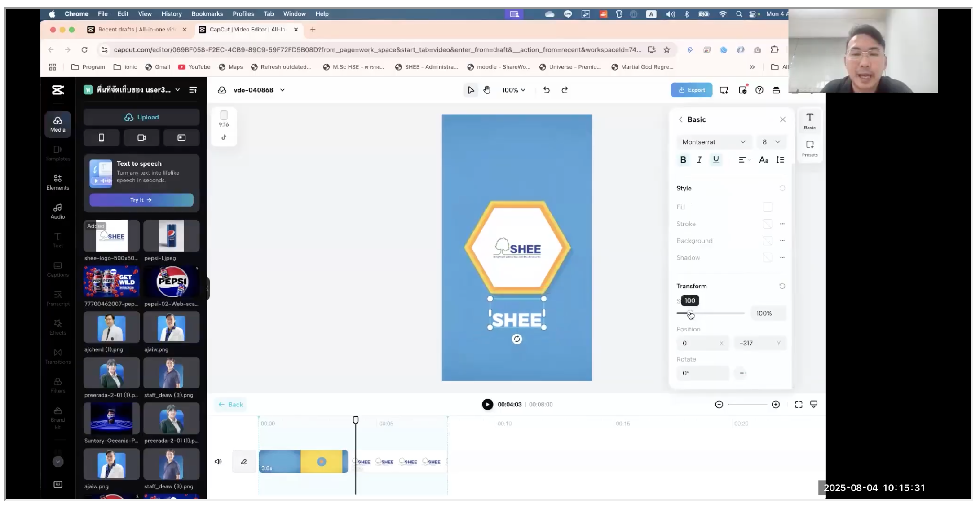Open the font size 8 dropdown

pyautogui.click(x=771, y=142)
